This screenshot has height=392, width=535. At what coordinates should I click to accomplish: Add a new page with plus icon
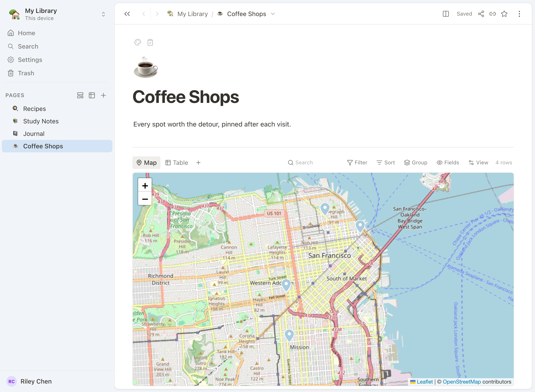[x=103, y=95]
